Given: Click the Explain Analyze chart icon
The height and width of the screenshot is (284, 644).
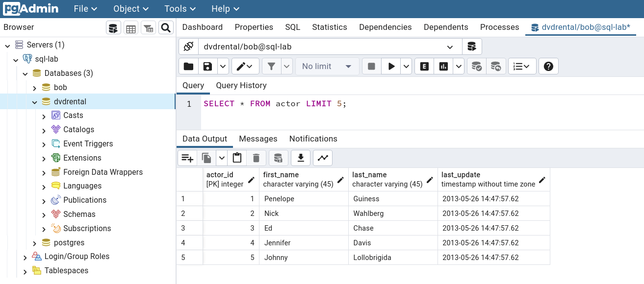Looking at the screenshot, I should 443,67.
